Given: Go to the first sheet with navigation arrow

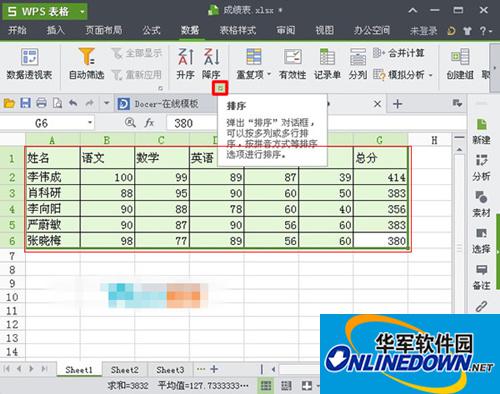Looking at the screenshot, I should [x=7, y=369].
